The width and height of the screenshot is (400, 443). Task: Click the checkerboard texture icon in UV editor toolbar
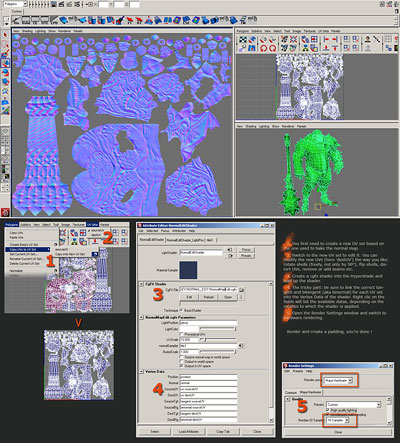243,40
